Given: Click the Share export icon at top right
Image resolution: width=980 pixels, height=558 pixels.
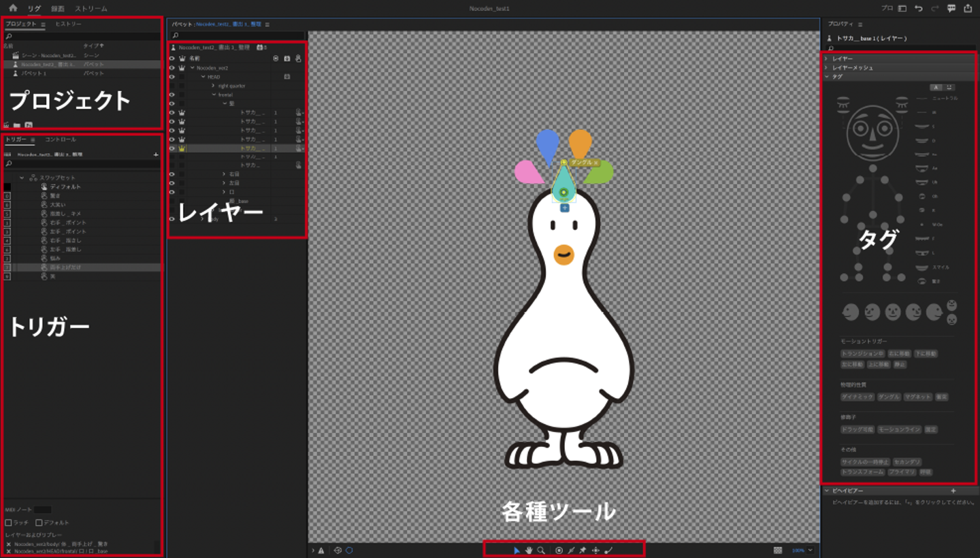Looking at the screenshot, I should 968,8.
